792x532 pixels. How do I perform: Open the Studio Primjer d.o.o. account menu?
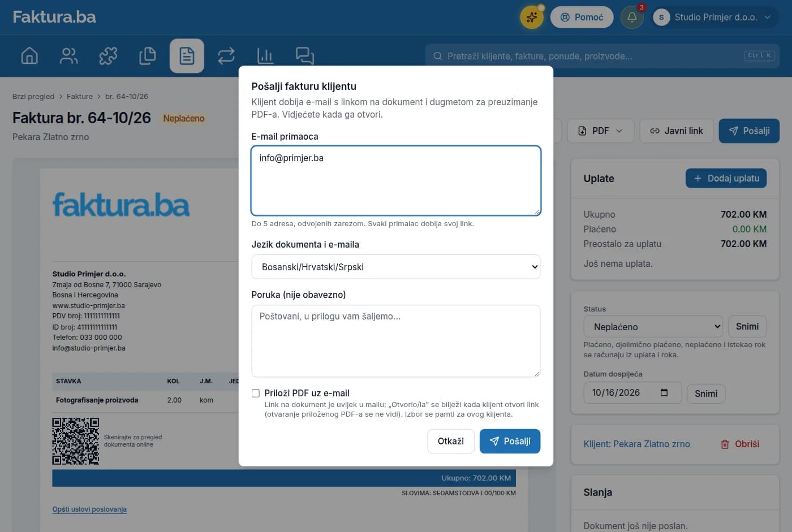[x=716, y=18]
